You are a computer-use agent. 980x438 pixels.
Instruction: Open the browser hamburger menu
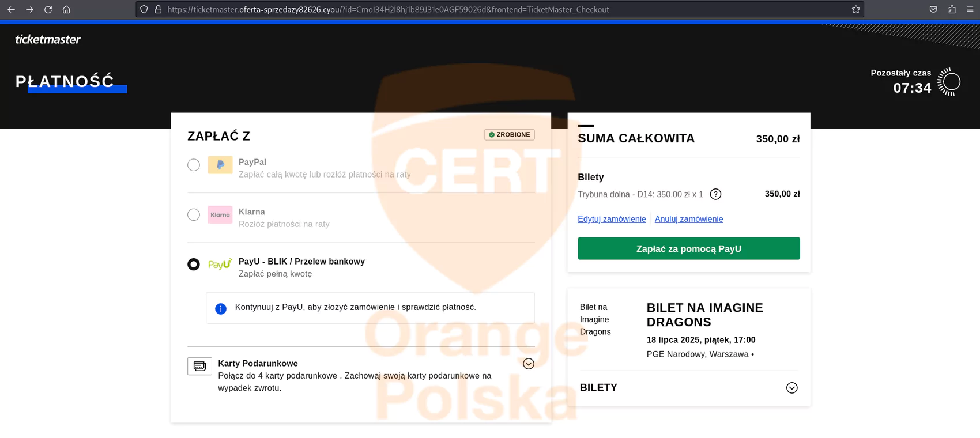(x=970, y=9)
